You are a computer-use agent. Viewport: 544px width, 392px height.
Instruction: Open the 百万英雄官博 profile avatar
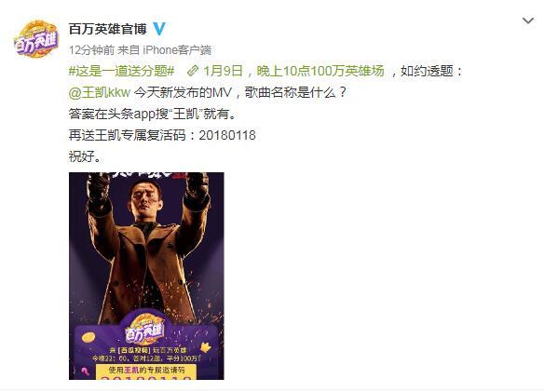pos(35,38)
